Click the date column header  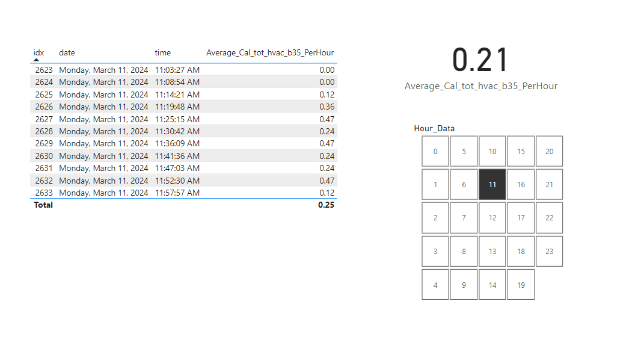point(67,52)
